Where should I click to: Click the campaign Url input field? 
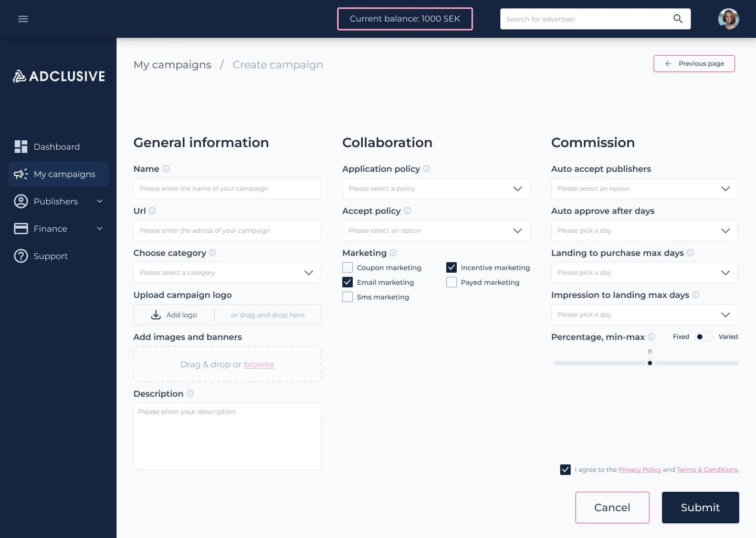coord(227,231)
